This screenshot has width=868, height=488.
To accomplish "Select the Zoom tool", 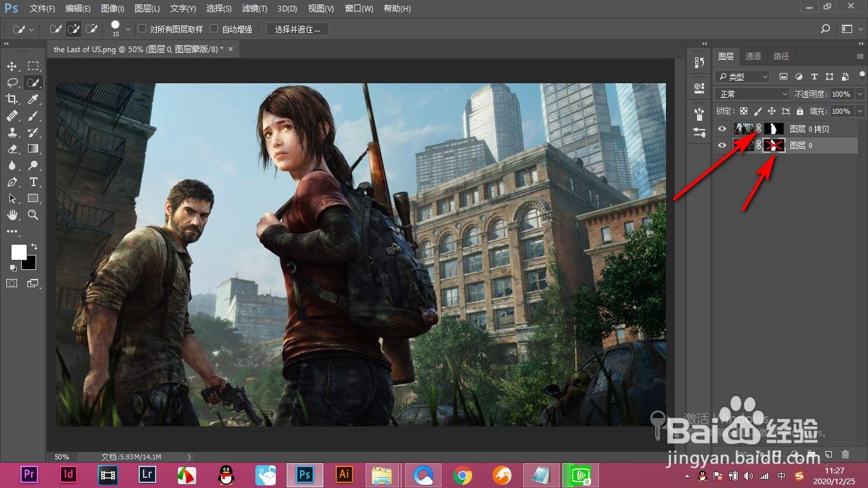I will pos(33,215).
